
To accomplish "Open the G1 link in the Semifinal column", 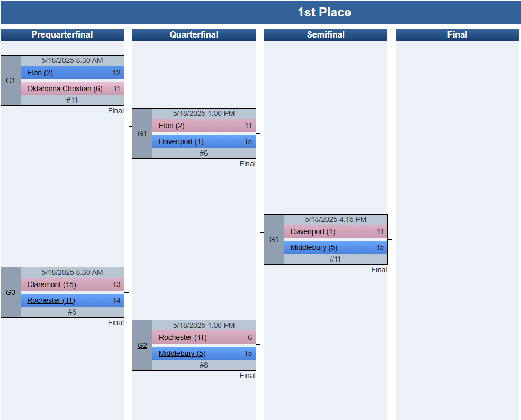I will (x=274, y=239).
